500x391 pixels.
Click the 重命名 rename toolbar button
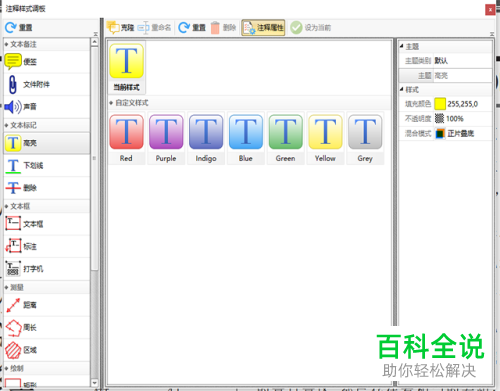[x=154, y=28]
